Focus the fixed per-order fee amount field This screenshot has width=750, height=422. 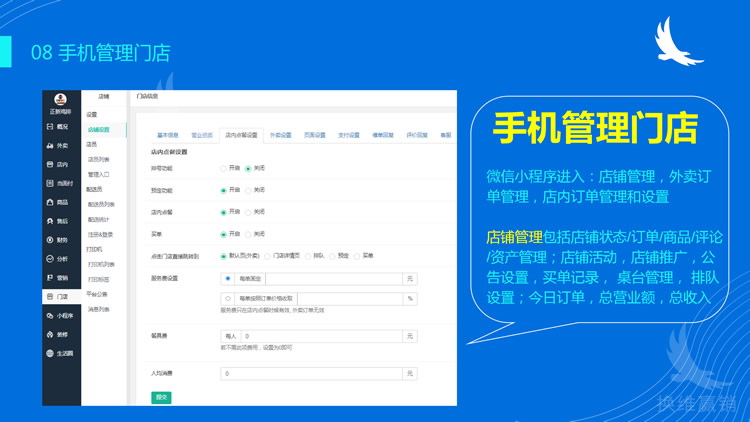334,279
